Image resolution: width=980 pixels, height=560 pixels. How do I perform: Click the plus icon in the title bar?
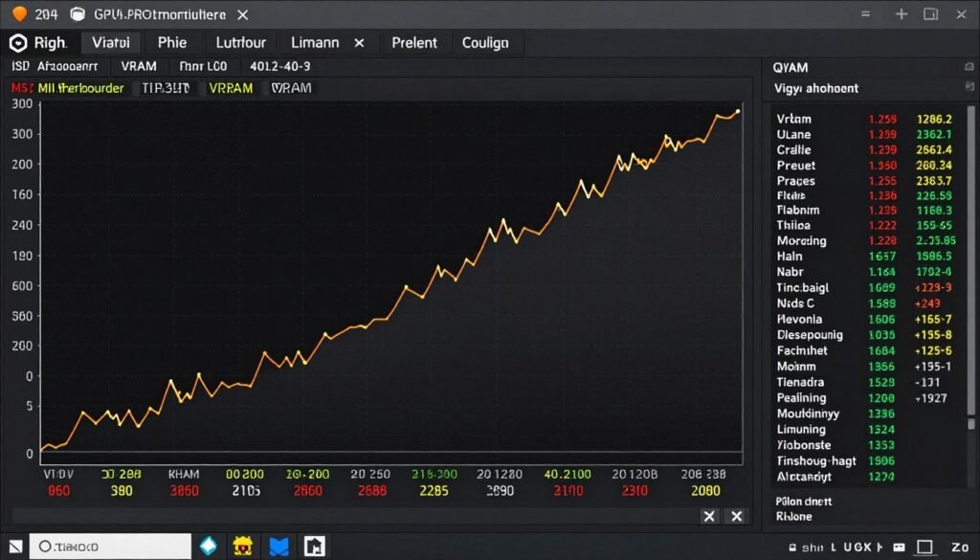pos(901,14)
